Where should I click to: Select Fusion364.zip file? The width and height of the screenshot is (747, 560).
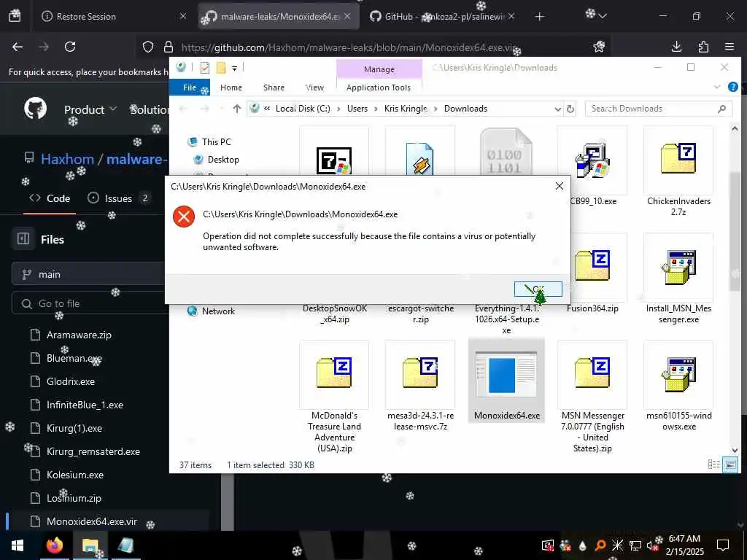[592, 273]
